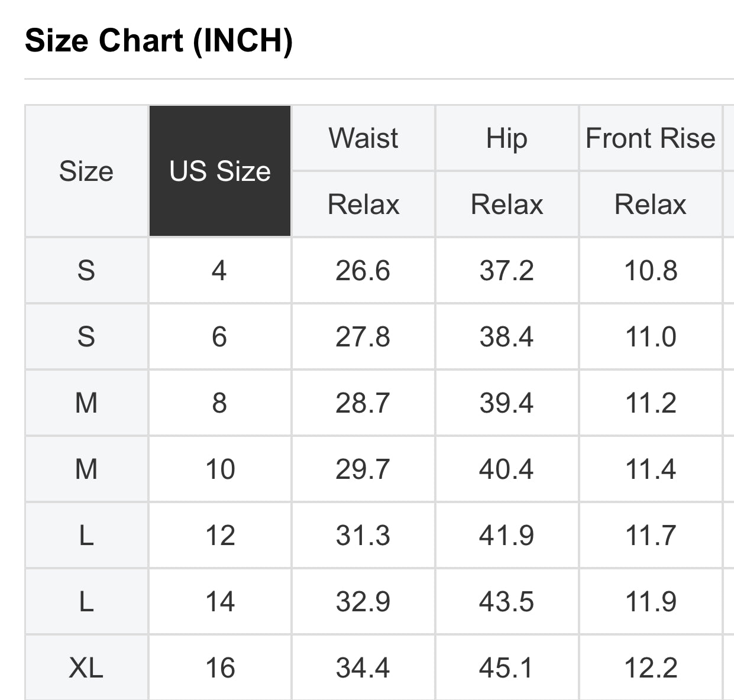Select the Hip column header

point(506,138)
